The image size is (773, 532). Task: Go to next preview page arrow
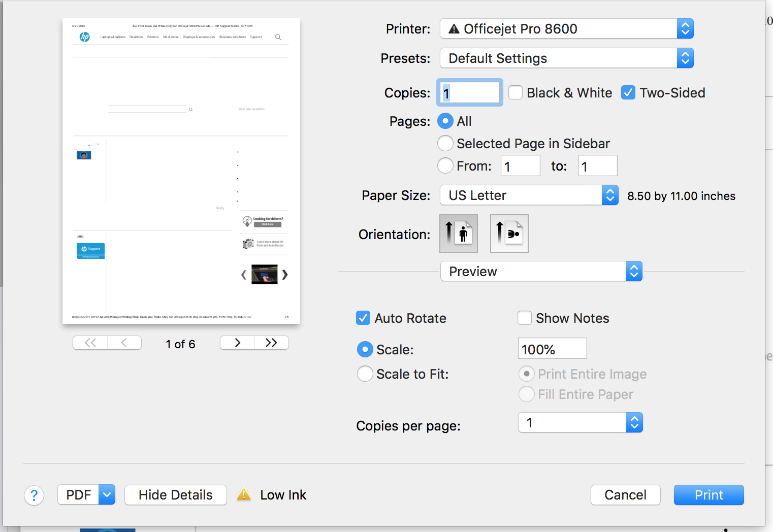(237, 343)
